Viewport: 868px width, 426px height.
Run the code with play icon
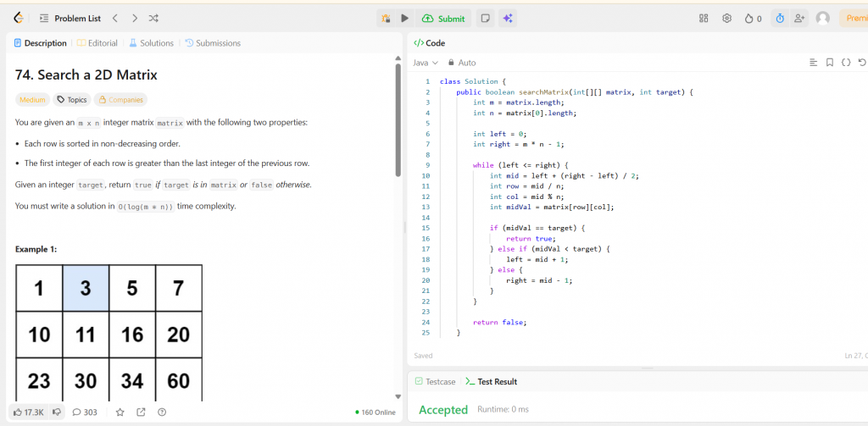(404, 19)
